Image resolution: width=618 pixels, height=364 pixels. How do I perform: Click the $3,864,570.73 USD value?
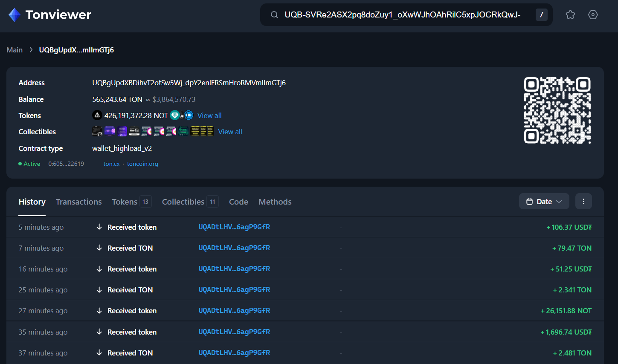point(174,99)
